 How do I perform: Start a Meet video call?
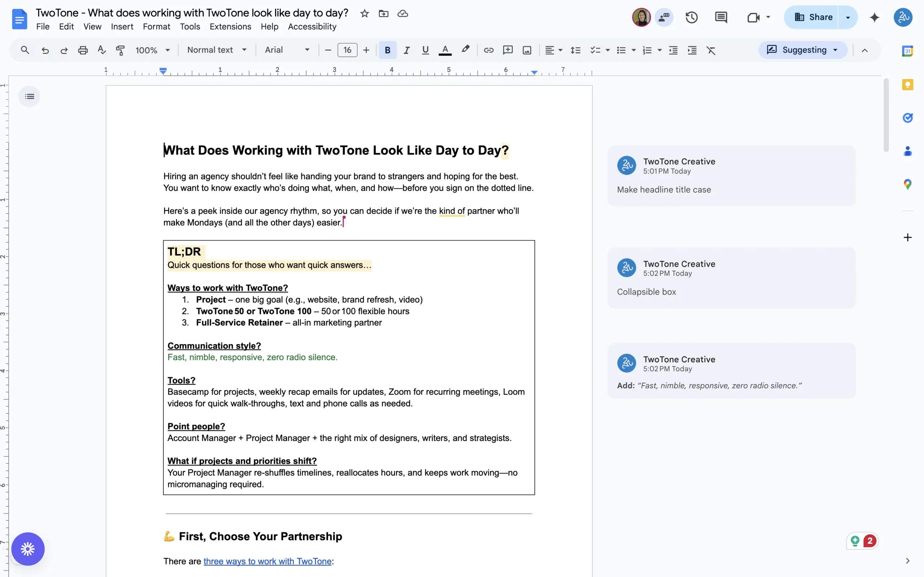point(753,17)
